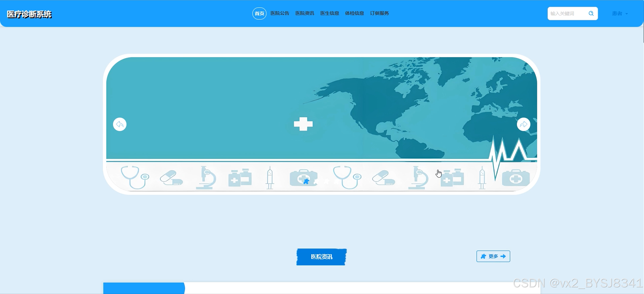Viewport: 644px width, 294px height.
Task: Advance to next carousel slide arrow
Action: [x=523, y=124]
